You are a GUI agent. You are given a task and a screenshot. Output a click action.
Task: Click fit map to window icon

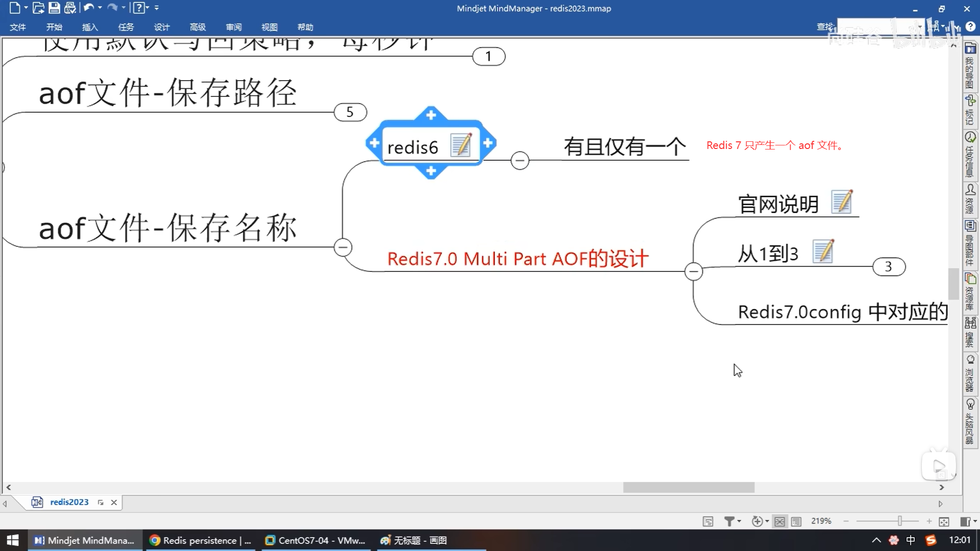pyautogui.click(x=944, y=521)
